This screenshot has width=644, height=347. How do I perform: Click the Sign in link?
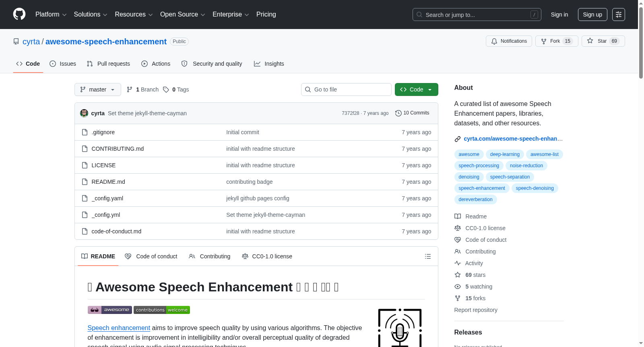coord(559,15)
